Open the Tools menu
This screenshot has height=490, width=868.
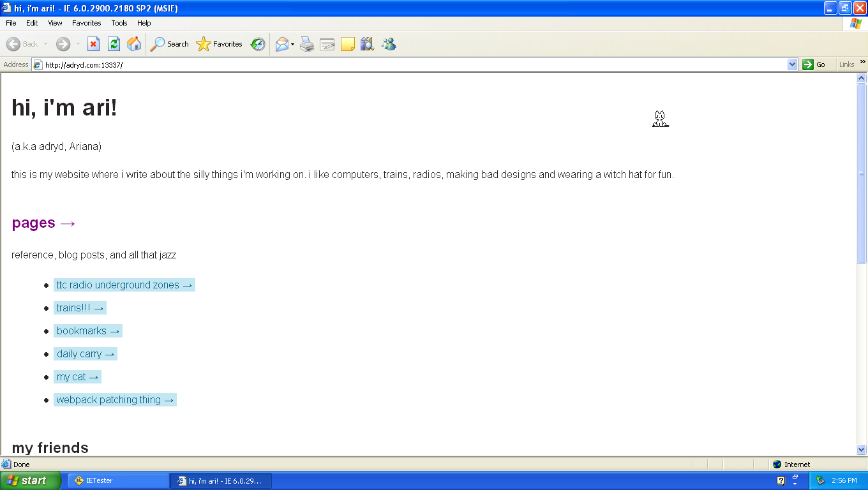[119, 23]
